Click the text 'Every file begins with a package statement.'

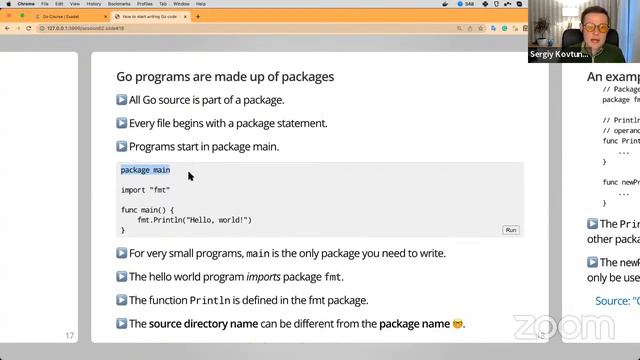tap(228, 123)
